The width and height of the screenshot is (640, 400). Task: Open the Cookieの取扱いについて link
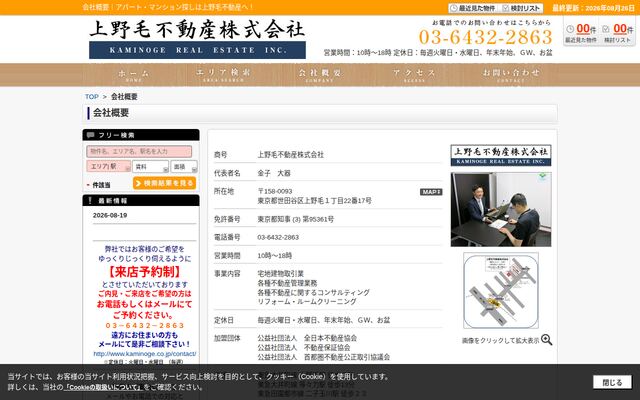(x=104, y=387)
